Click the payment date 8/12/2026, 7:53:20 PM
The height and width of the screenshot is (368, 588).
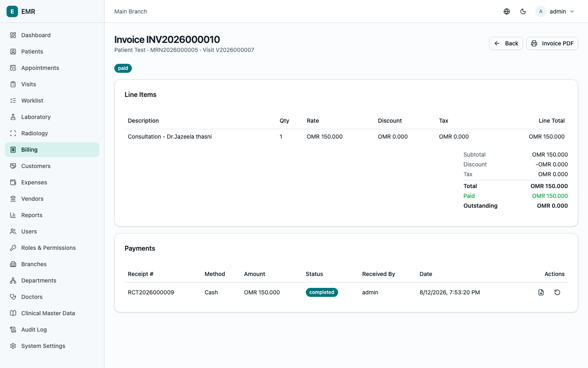click(x=450, y=292)
